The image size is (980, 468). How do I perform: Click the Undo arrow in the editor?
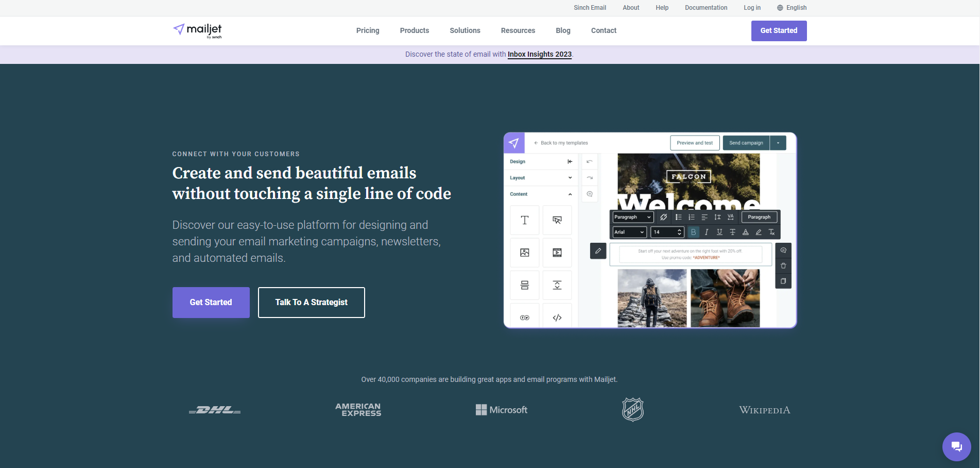(x=590, y=161)
